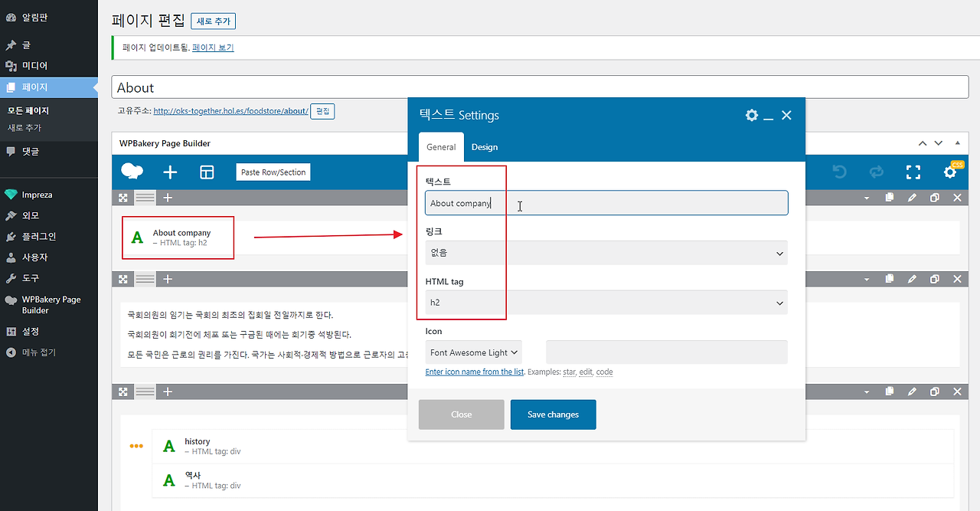The height and width of the screenshot is (511, 980).
Task: Open Enter icon name from the list link
Action: pyautogui.click(x=475, y=372)
